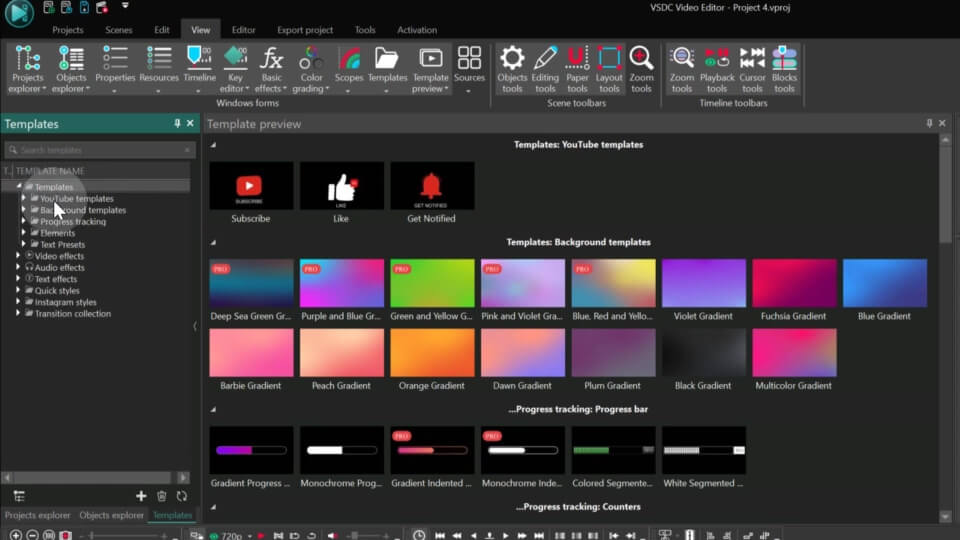This screenshot has width=960, height=540.
Task: Expand the Video effects tree node
Action: click(x=18, y=256)
